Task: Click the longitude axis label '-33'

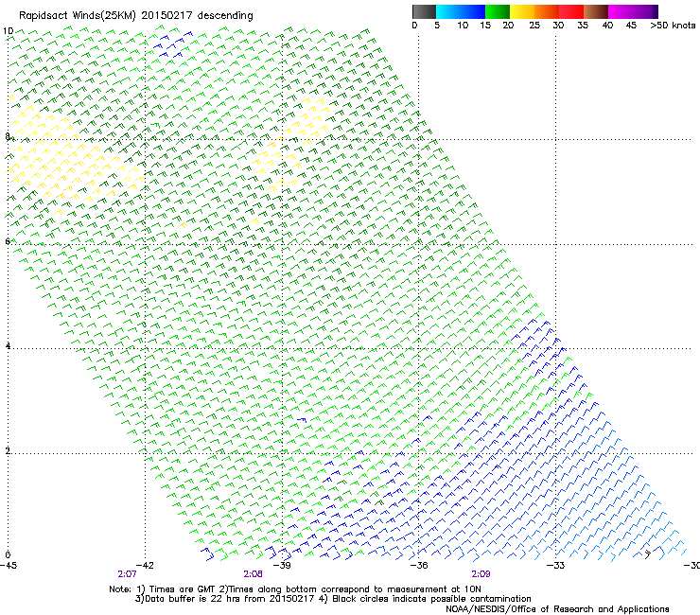Action: (x=556, y=566)
